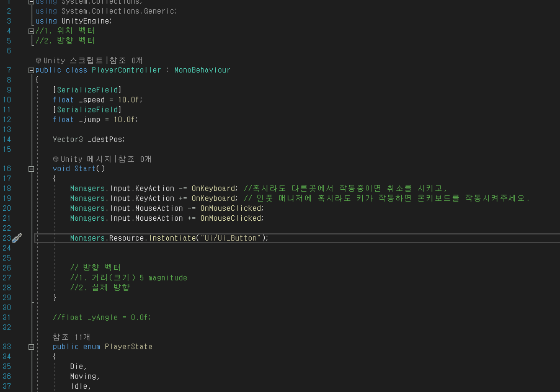The height and width of the screenshot is (392, 560).
Task: Click the OnMouseClicked handler on line 21
Action: pos(231,218)
